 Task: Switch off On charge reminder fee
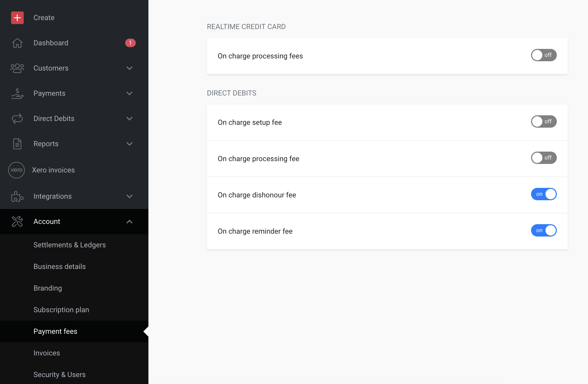(x=544, y=230)
